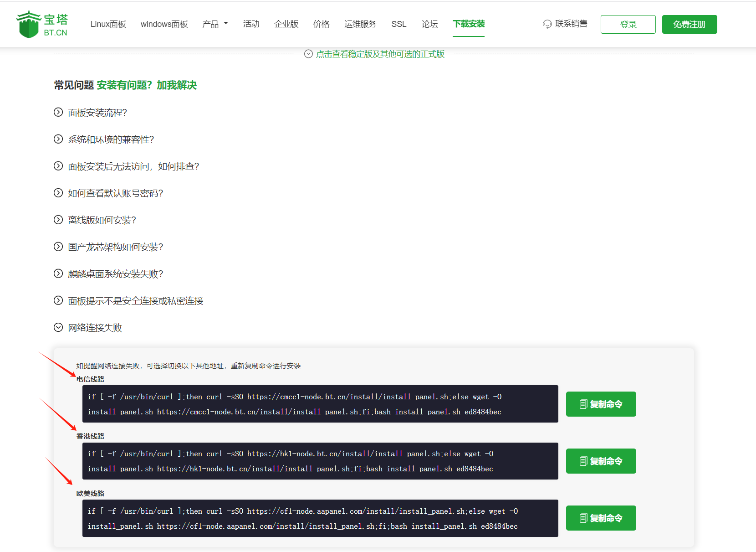Click the 欧美线路 label
This screenshot has height=552, width=756.
pyautogui.click(x=90, y=494)
